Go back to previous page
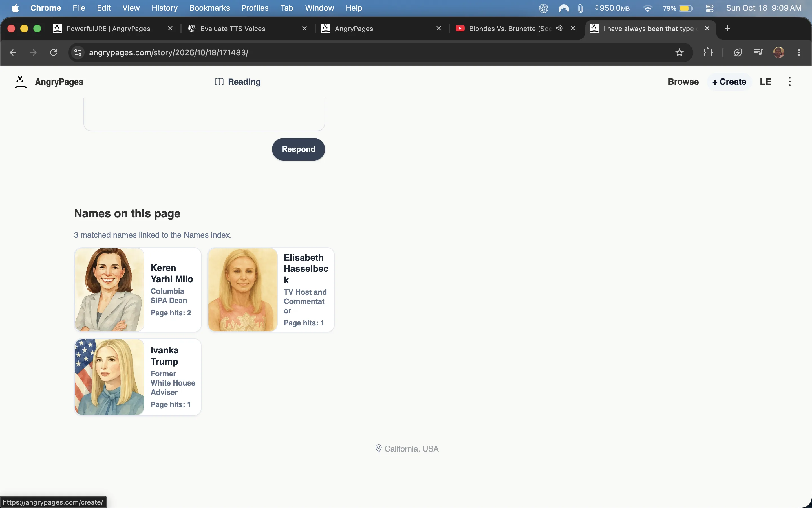 click(x=13, y=52)
